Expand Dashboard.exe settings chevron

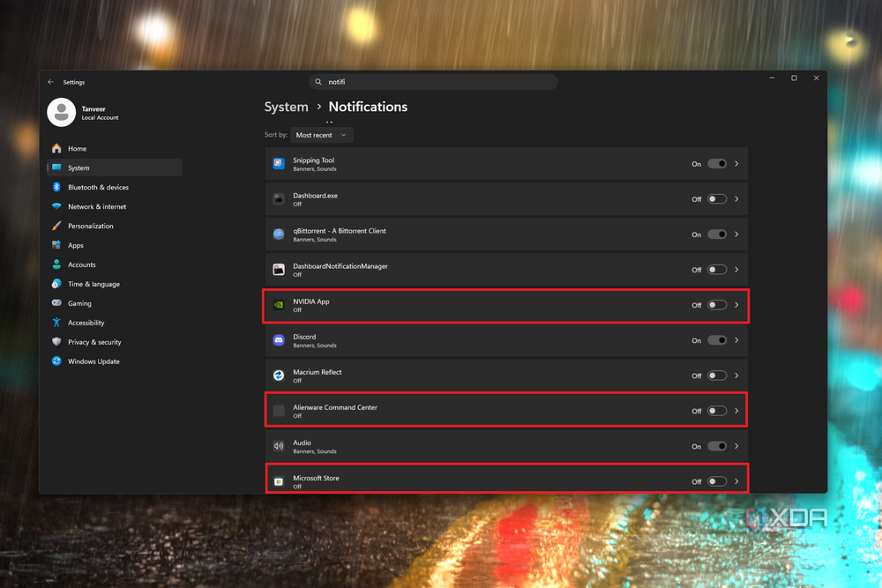[736, 199]
